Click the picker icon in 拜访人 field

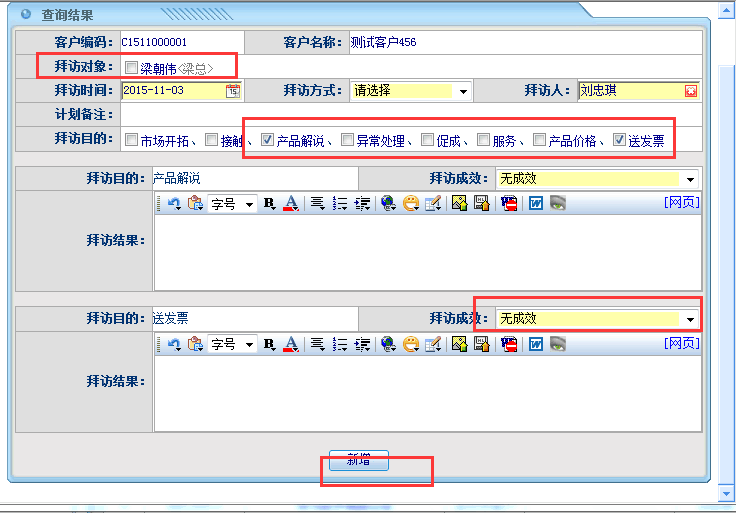click(x=690, y=90)
